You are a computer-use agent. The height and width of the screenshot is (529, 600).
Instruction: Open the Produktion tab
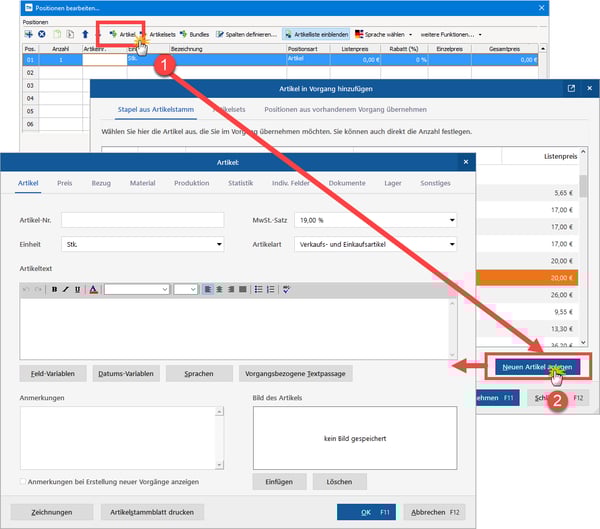(x=191, y=183)
